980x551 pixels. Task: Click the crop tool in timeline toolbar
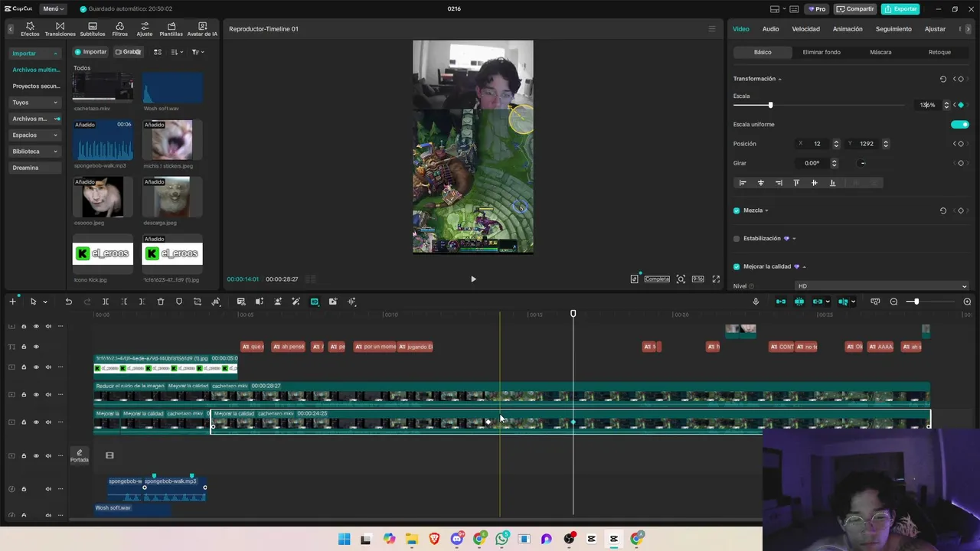(198, 302)
